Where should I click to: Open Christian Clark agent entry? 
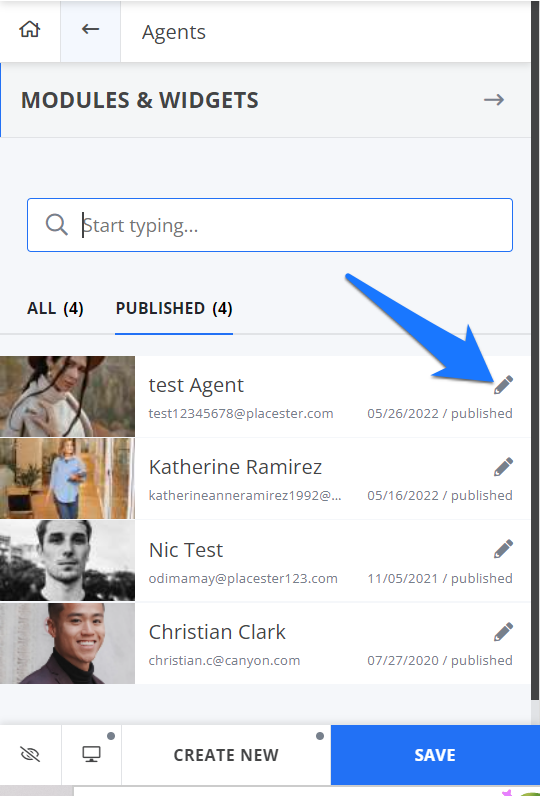265,643
